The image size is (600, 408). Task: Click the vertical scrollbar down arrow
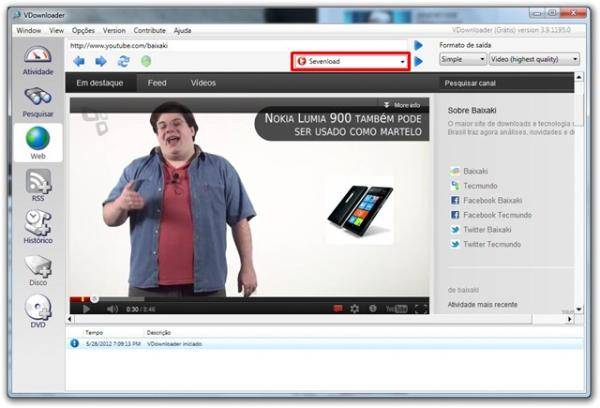(x=579, y=309)
